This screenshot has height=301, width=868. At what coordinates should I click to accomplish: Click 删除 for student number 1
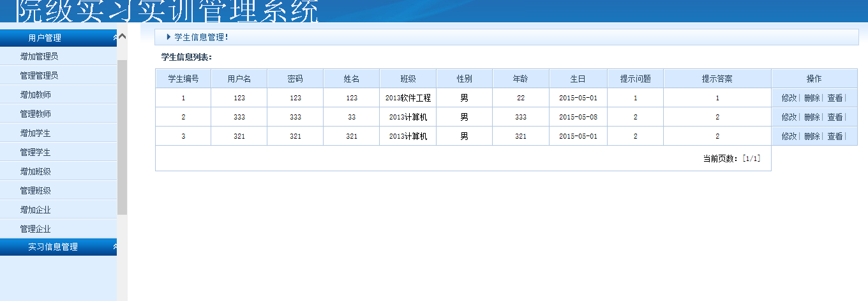click(x=812, y=98)
